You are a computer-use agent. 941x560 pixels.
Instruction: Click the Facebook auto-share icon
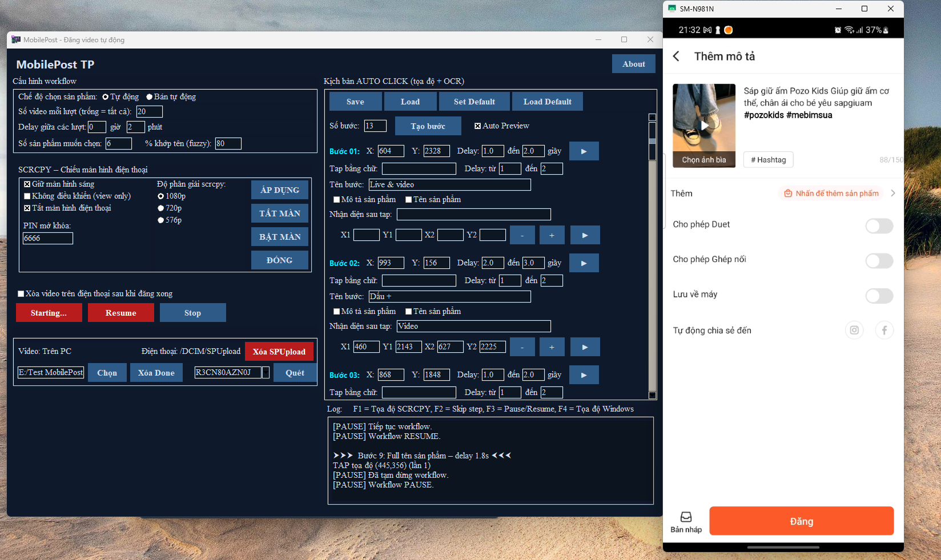tap(884, 330)
